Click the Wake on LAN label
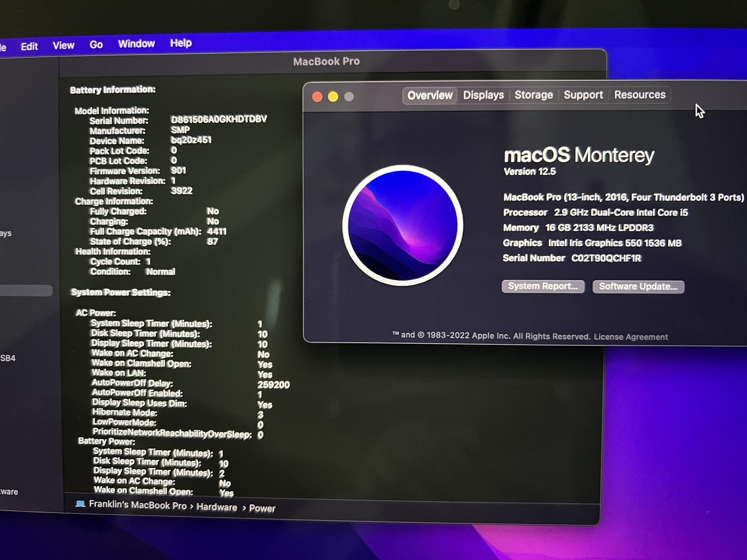The image size is (747, 560). (x=119, y=373)
